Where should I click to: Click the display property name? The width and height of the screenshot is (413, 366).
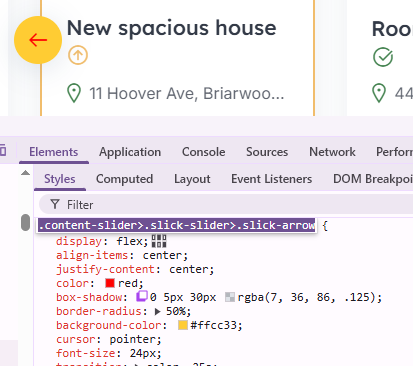pos(79,241)
